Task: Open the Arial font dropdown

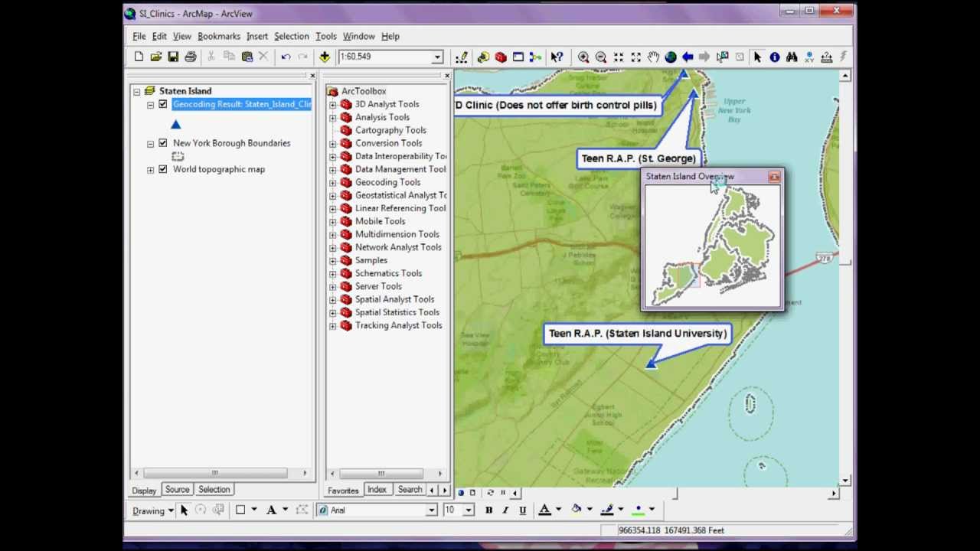Action: 432,510
